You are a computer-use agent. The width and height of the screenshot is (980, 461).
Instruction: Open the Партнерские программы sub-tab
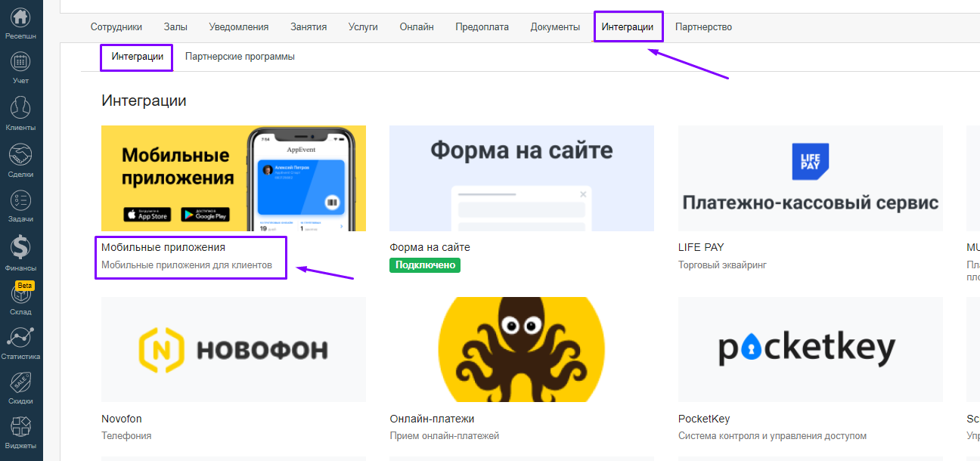(x=240, y=57)
